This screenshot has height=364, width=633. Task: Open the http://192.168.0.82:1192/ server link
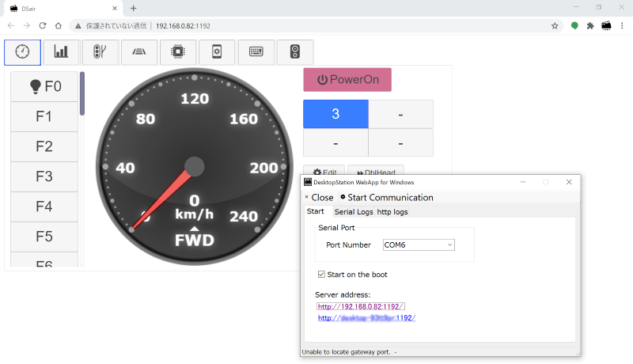click(x=361, y=306)
